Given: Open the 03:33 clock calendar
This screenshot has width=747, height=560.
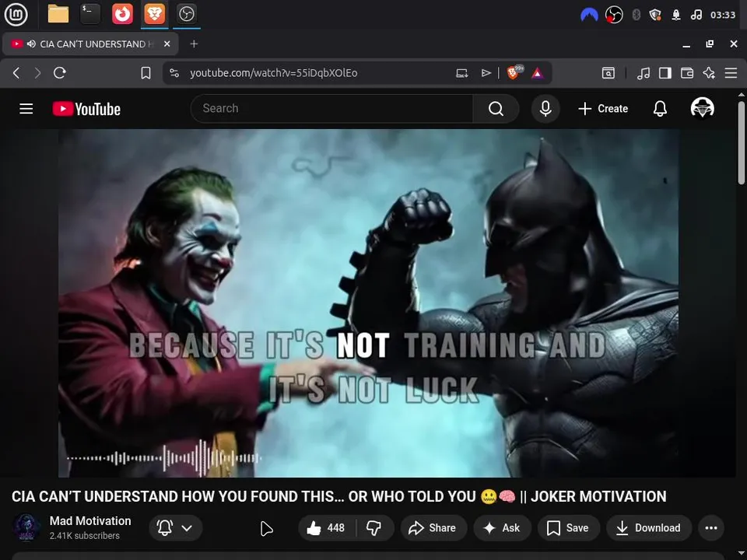Looking at the screenshot, I should 723,15.
